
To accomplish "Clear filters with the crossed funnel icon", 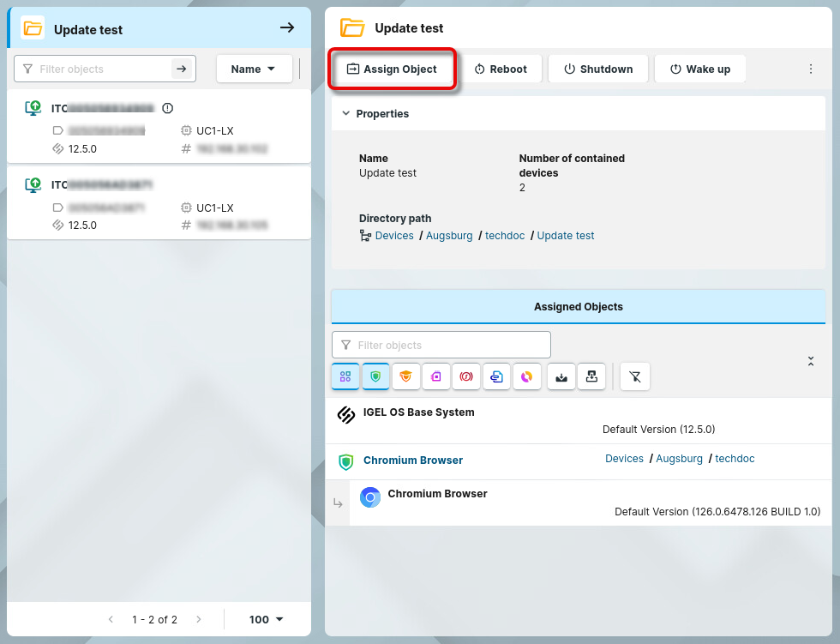I will tap(635, 376).
